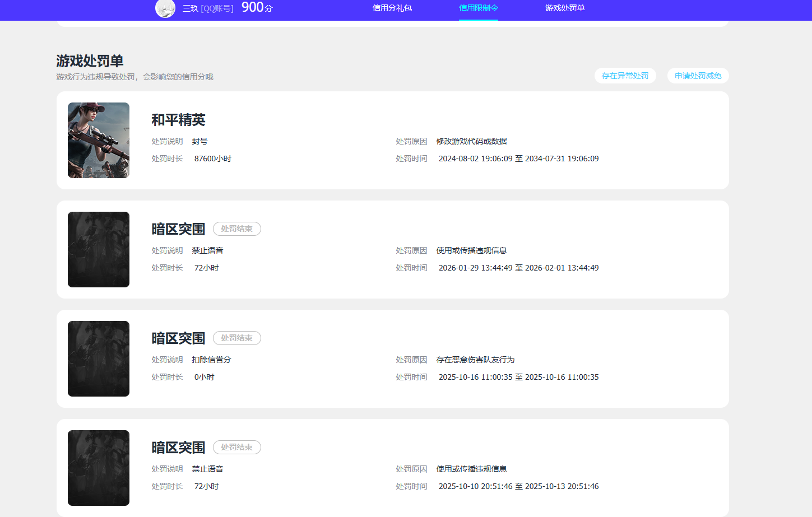Viewport: 812px width, 517px height.
Task: Click the 存在异常处罚 button
Action: (x=625, y=76)
